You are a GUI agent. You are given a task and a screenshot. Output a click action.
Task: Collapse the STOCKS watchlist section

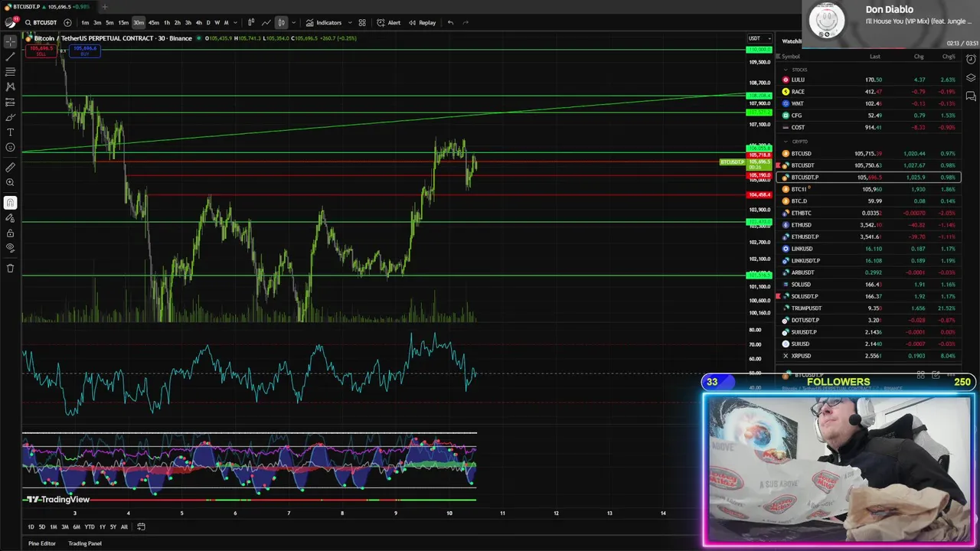pyautogui.click(x=785, y=70)
